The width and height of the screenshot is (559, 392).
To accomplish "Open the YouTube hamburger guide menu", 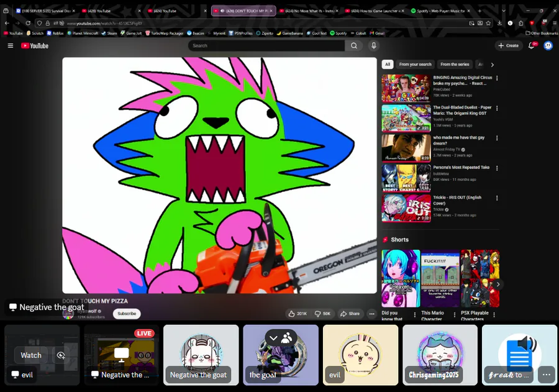I will click(11, 45).
